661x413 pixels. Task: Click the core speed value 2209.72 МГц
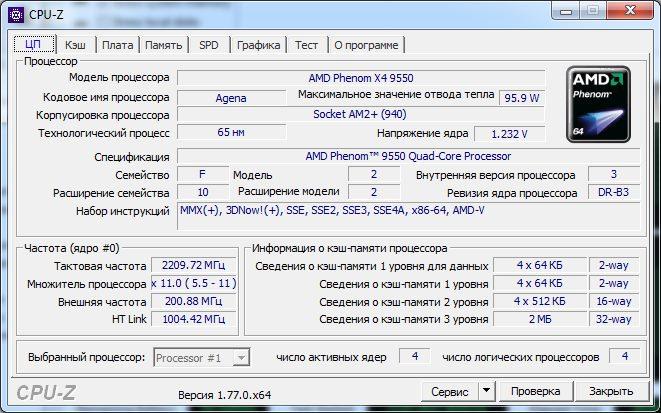[193, 266]
